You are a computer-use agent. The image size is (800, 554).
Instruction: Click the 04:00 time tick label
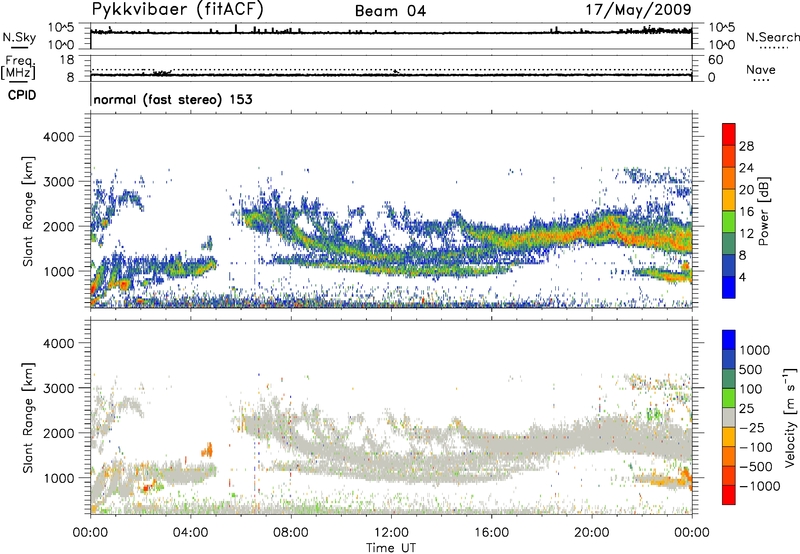pos(191,533)
